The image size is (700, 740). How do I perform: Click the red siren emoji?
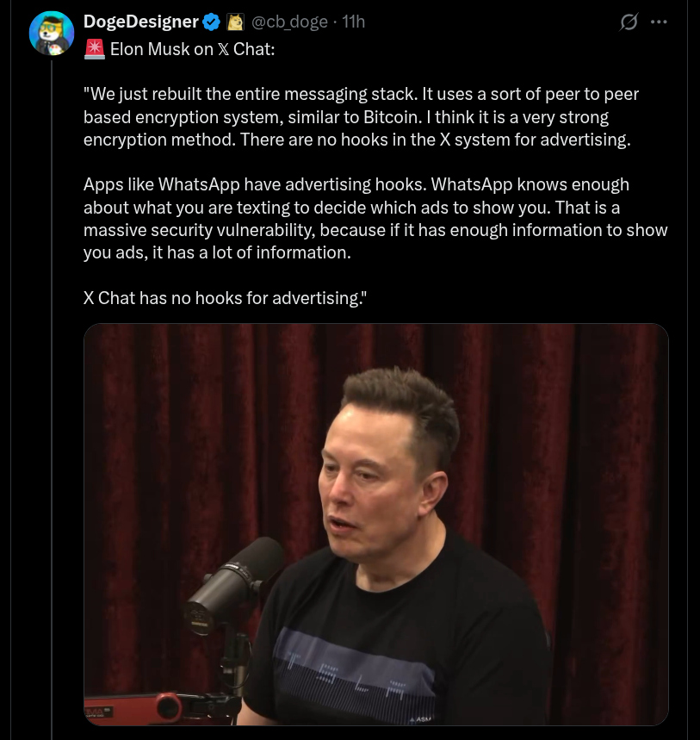coord(95,49)
